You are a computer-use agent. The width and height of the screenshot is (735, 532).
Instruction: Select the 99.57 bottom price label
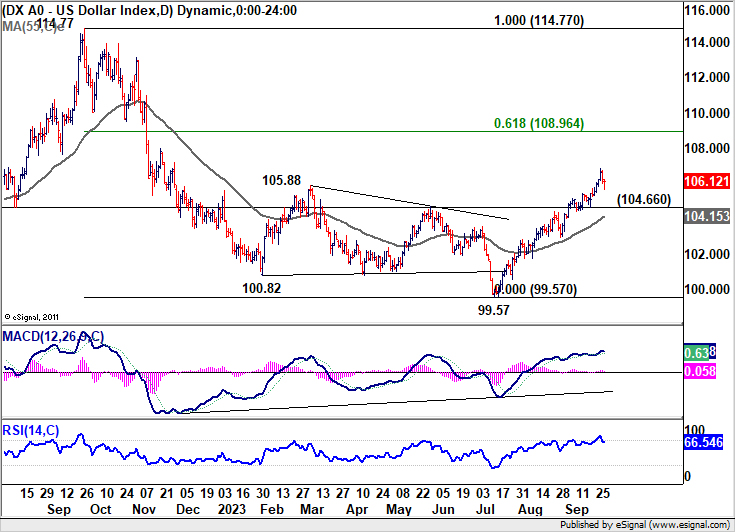coord(494,310)
